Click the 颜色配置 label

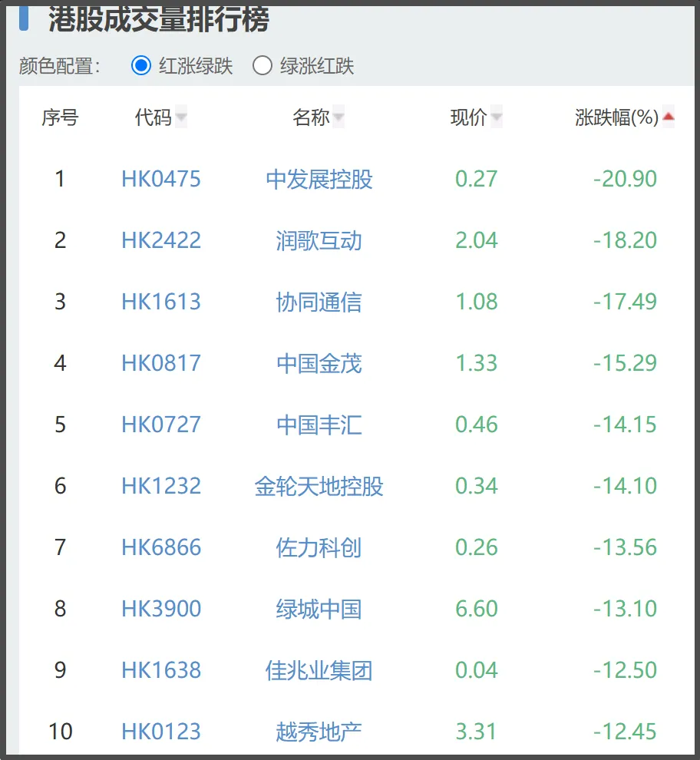click(59, 66)
